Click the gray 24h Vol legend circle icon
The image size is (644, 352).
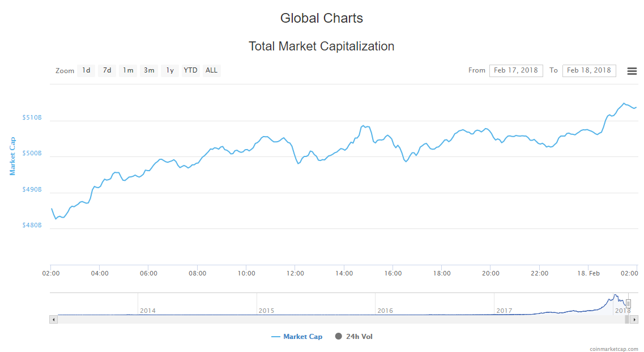(x=339, y=336)
